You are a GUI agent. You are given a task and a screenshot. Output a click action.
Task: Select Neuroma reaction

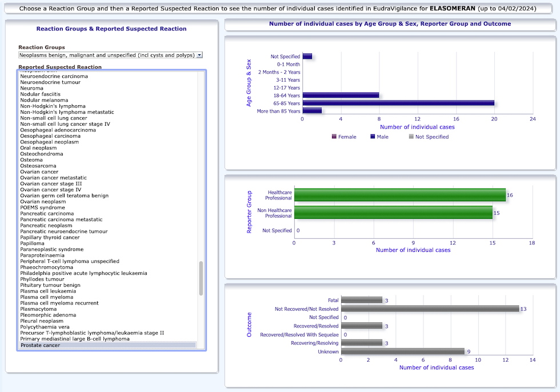[x=32, y=88]
